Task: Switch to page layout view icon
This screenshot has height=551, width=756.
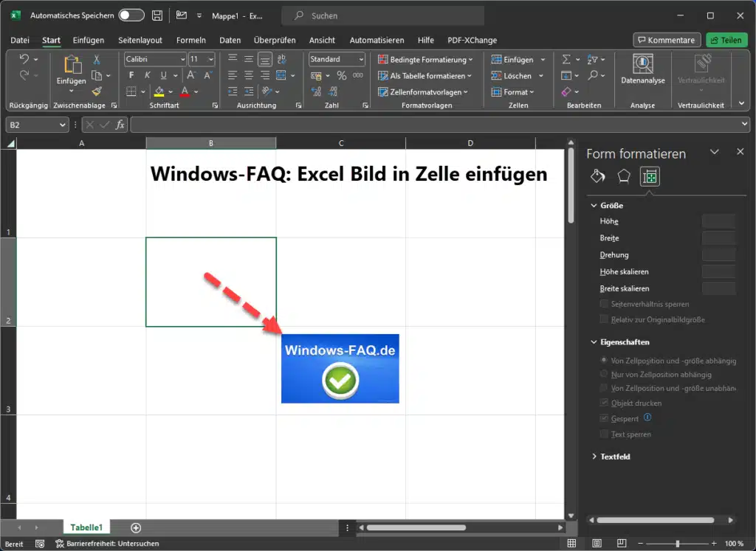Action: click(597, 544)
